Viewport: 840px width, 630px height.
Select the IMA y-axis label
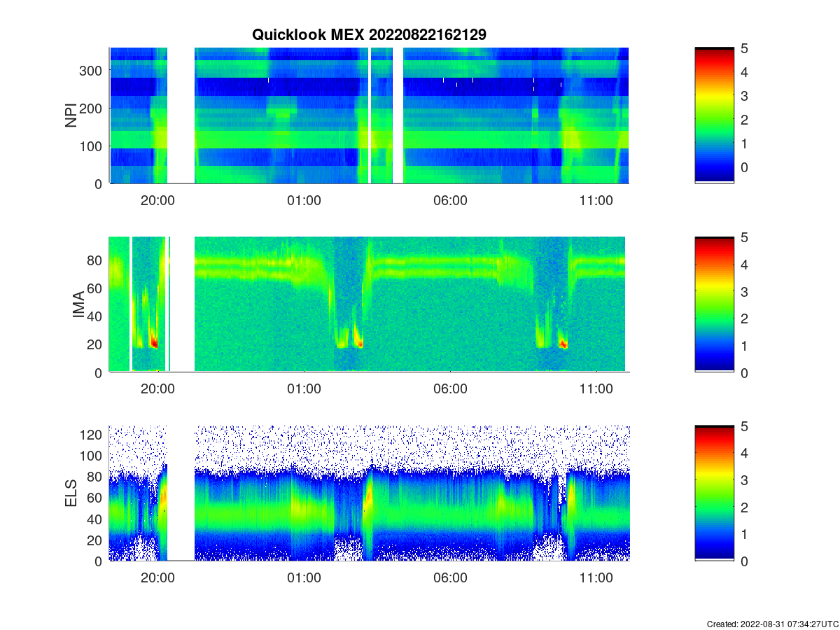point(78,304)
